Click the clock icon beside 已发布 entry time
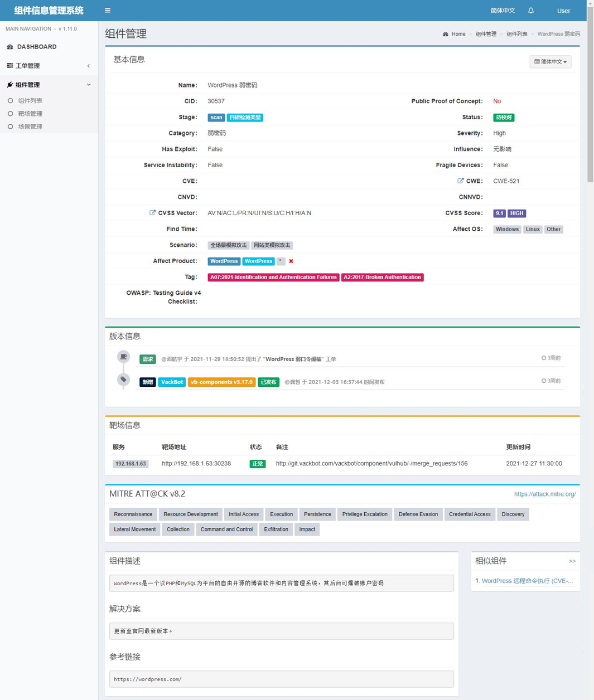The height and width of the screenshot is (700, 594). [544, 381]
